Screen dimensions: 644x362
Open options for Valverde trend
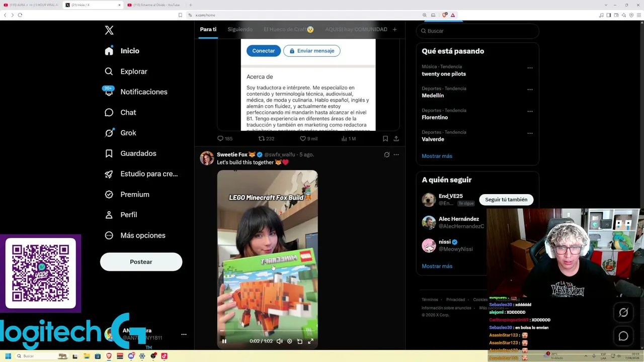click(x=530, y=133)
